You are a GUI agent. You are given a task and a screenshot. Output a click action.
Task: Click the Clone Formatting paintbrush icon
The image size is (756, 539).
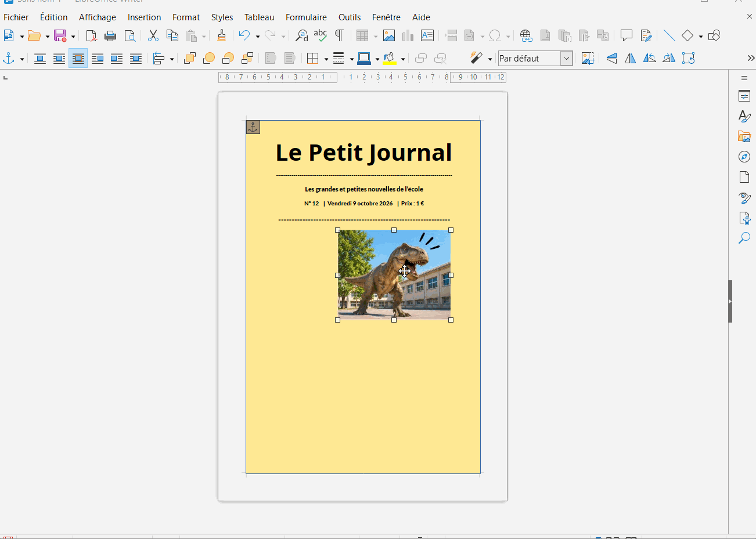(x=221, y=36)
